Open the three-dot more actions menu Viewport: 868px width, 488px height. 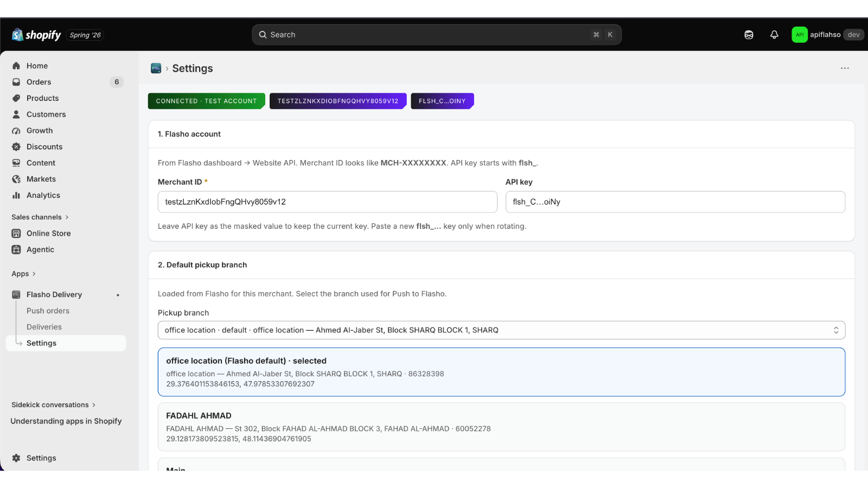pyautogui.click(x=845, y=68)
